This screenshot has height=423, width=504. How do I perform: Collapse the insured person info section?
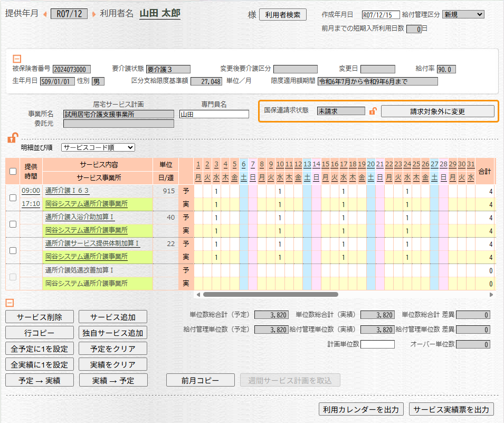(x=17, y=59)
